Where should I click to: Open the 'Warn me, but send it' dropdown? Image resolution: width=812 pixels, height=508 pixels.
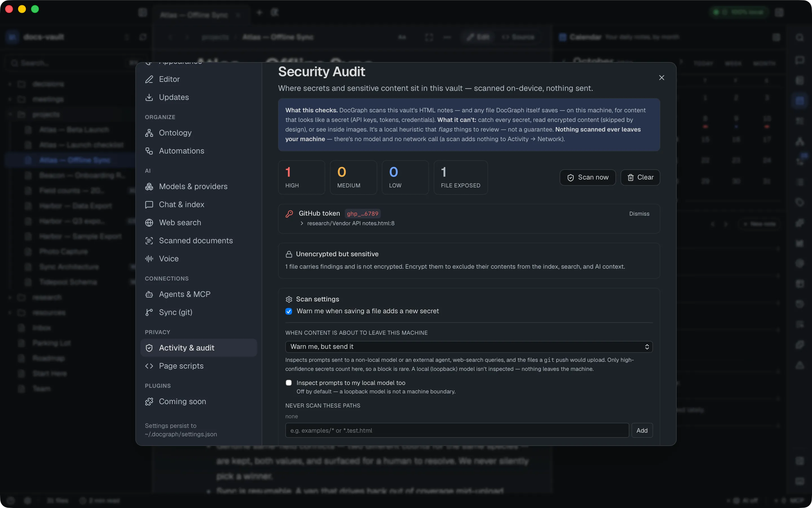469,347
